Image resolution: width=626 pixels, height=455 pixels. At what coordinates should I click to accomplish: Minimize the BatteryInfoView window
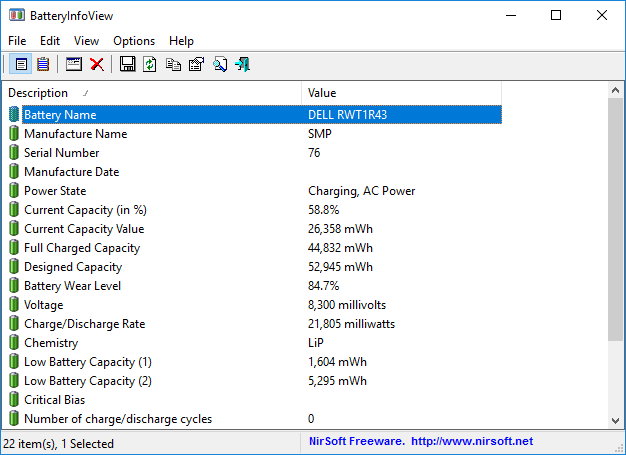511,15
